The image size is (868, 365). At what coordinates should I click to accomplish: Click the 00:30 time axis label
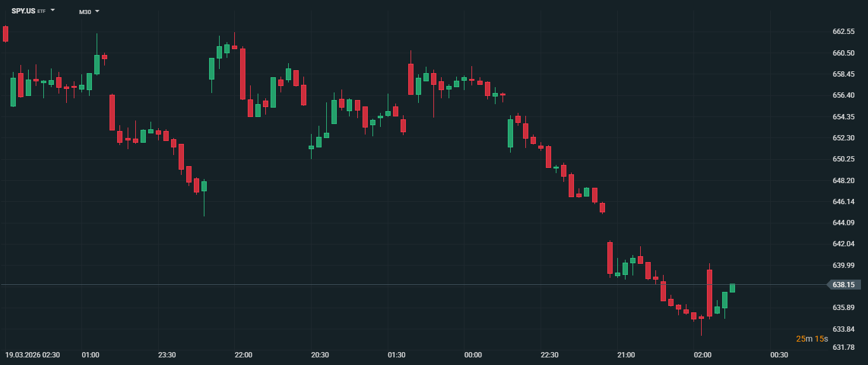coord(778,355)
